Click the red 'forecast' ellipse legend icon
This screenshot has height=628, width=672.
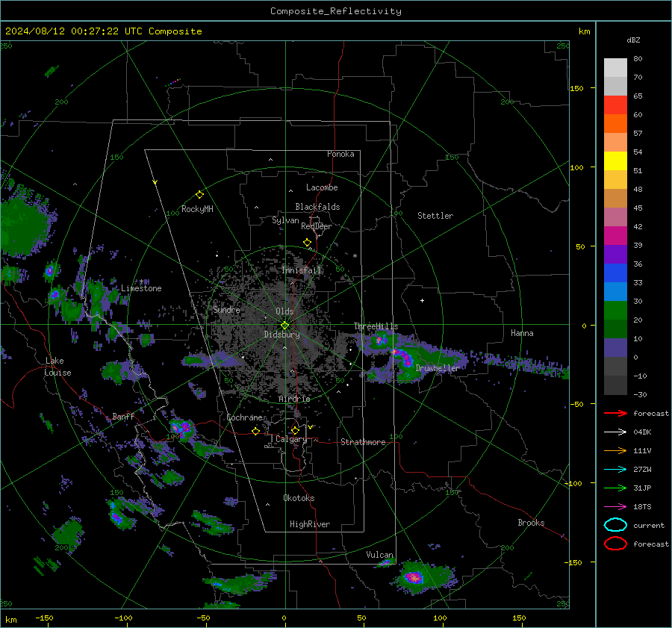pyautogui.click(x=615, y=544)
